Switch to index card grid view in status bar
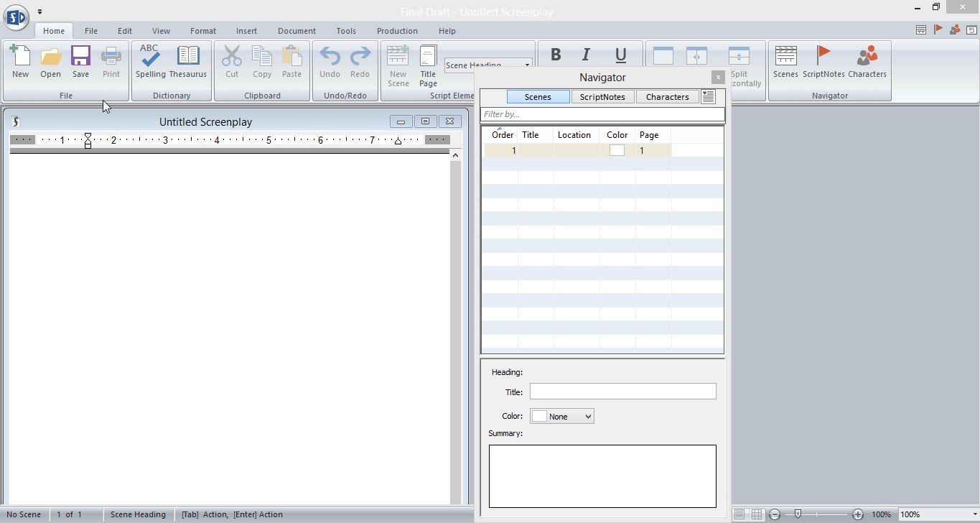Viewport: 980px width, 523px height. (x=757, y=514)
